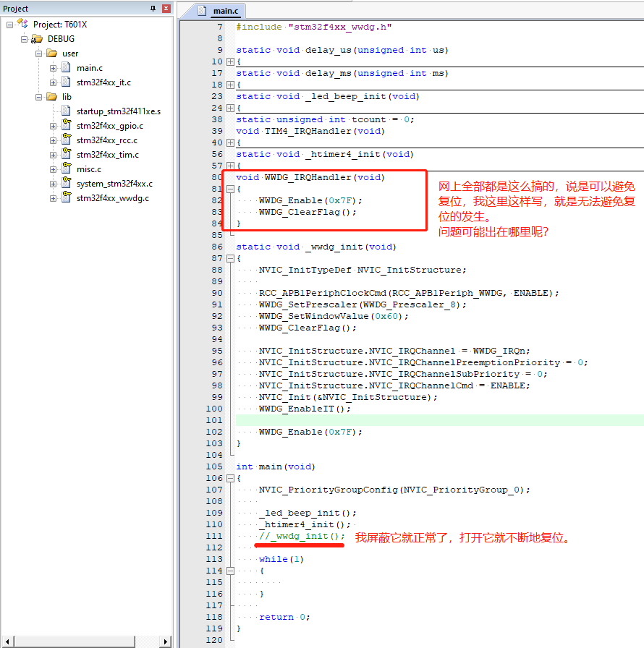Click the misc.c file icon
This screenshot has height=648, width=644.
pos(67,169)
